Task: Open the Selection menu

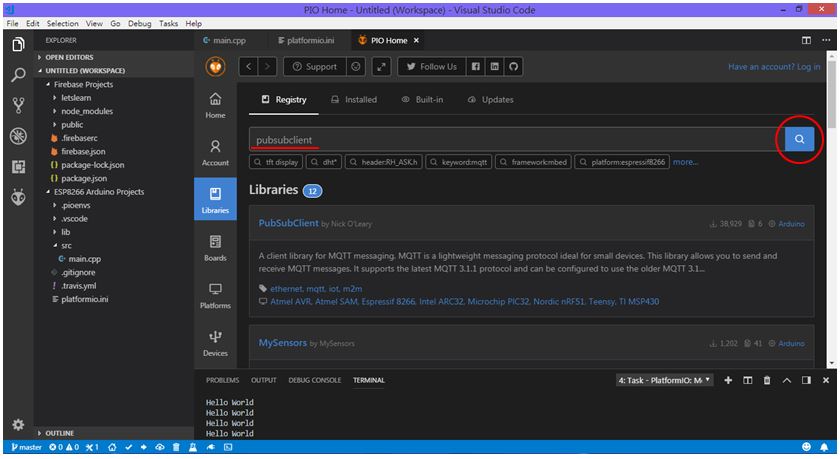Action: [62, 24]
